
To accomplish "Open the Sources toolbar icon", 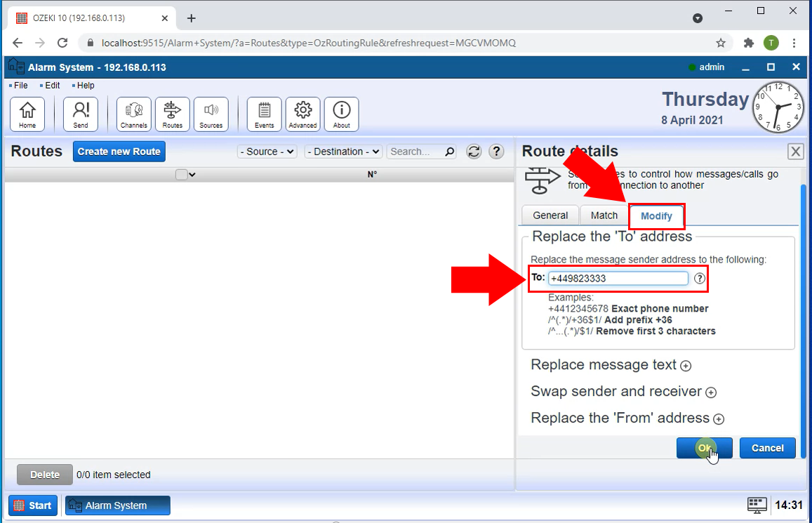I will pos(211,114).
